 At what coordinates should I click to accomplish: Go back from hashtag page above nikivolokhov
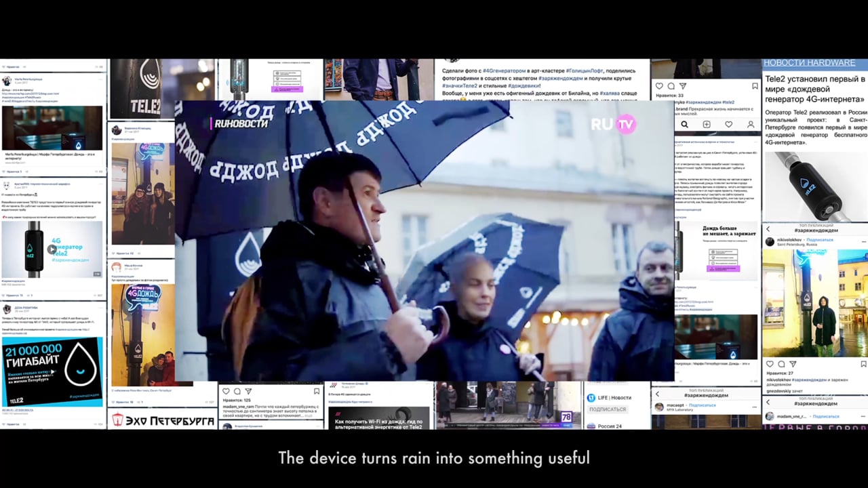click(x=768, y=230)
